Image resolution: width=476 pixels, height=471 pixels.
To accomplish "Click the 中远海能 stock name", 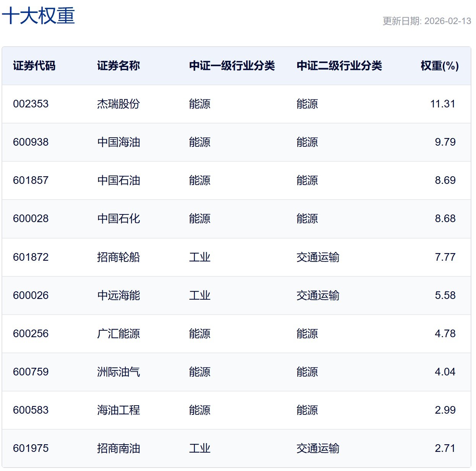I will coord(118,295).
